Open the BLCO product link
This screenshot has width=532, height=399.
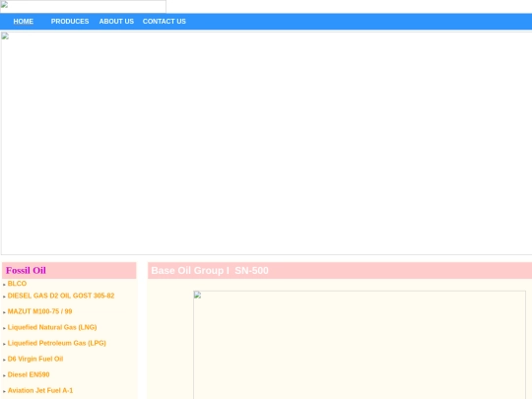(17, 284)
